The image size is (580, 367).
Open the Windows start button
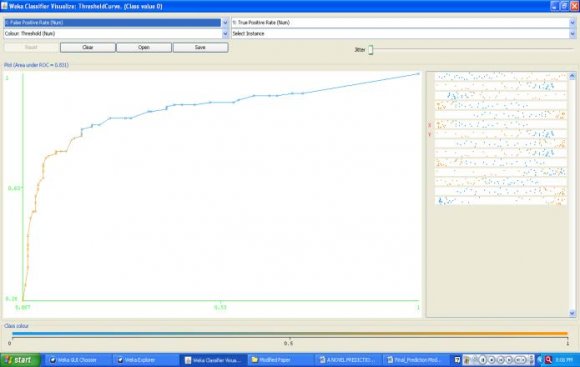pos(20,360)
